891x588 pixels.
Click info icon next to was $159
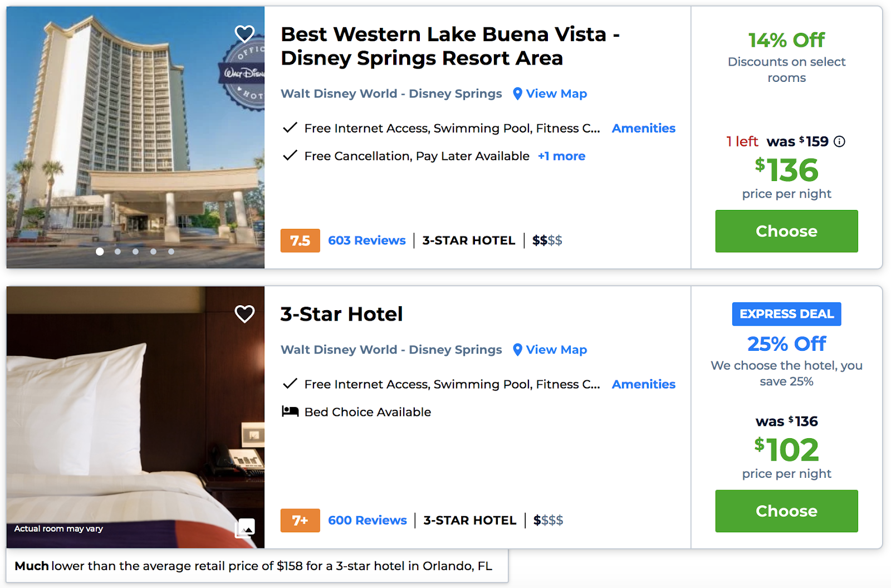point(839,141)
